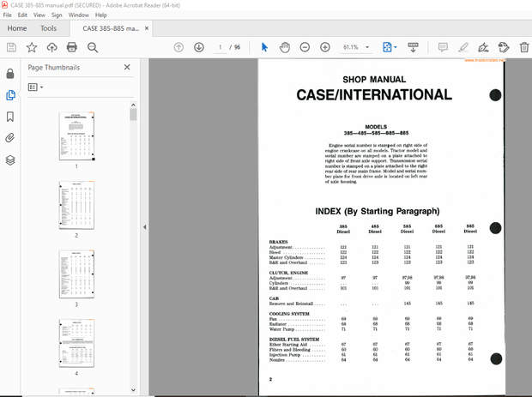Click the security lock icon in sidebar
The height and width of the screenshot is (397, 532).
[10, 73]
